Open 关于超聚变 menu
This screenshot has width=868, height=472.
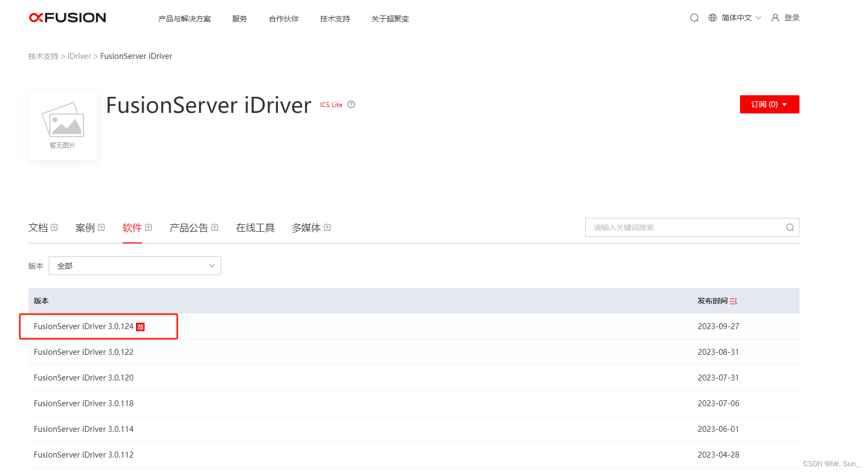[390, 19]
